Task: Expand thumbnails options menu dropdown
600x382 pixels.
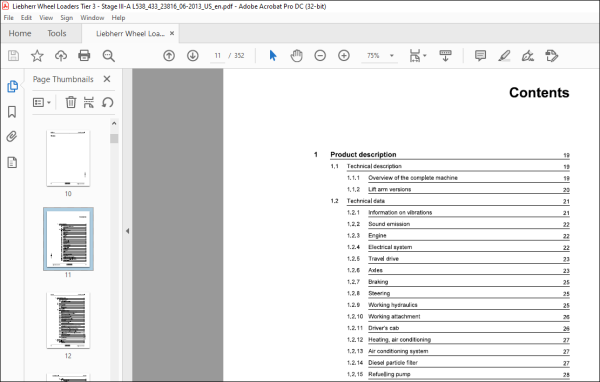Action: [x=42, y=103]
